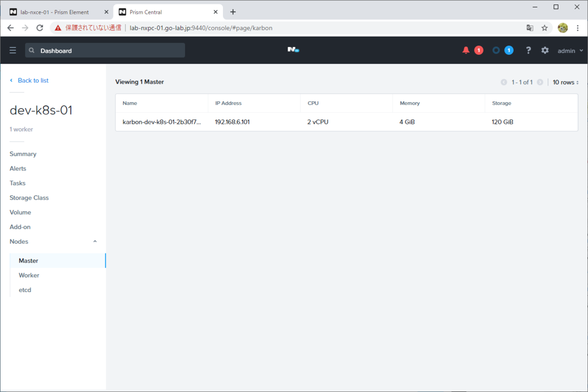Click the 2 vCPU cell
The width and height of the screenshot is (588, 392).
[318, 122]
